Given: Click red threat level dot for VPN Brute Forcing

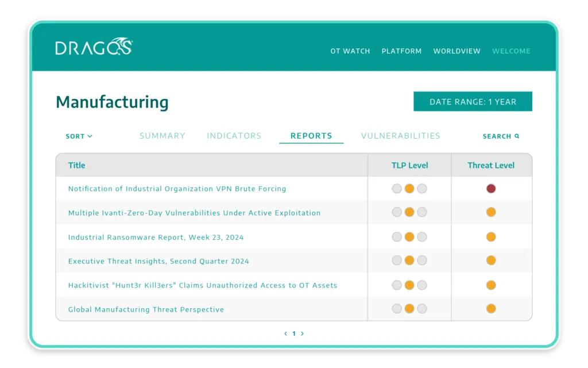Looking at the screenshot, I should 491,189.
